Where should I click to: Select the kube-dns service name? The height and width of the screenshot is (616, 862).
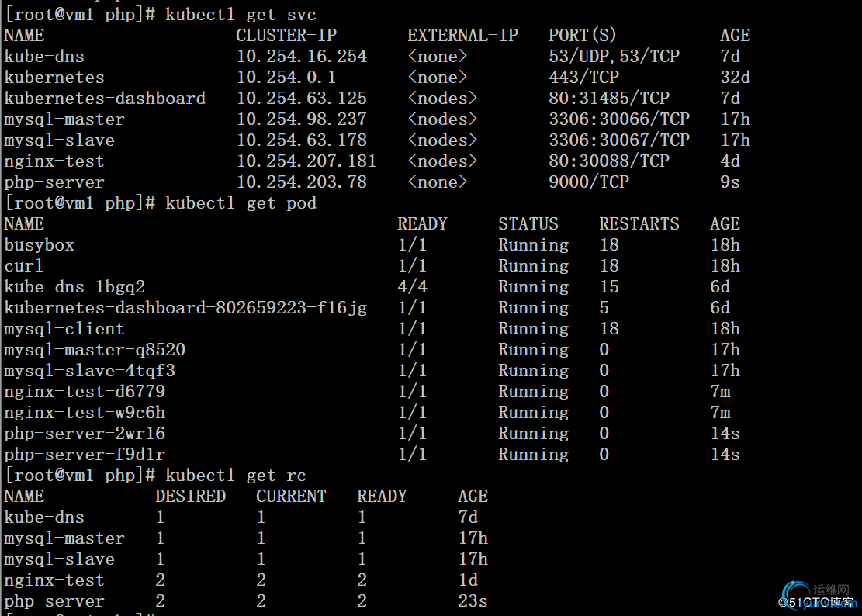(x=44, y=56)
